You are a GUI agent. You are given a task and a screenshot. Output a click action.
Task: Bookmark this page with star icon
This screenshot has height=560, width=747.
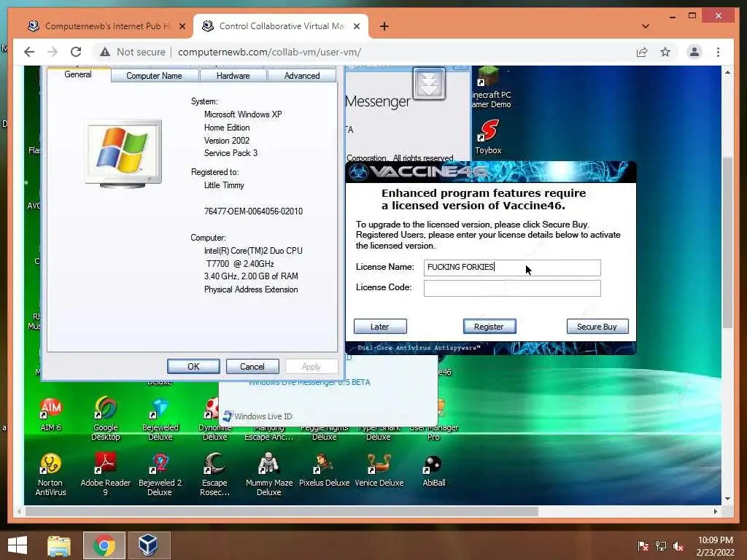click(665, 52)
